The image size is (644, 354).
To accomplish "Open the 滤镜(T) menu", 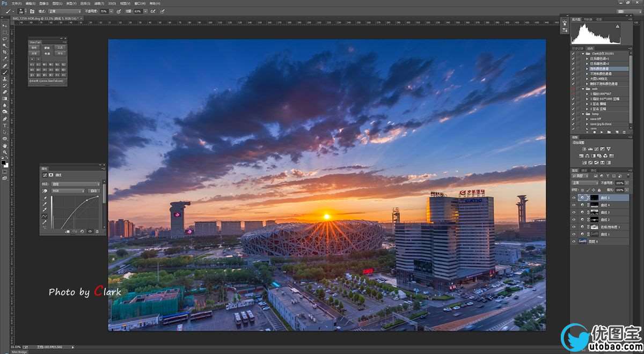I will (98, 3).
